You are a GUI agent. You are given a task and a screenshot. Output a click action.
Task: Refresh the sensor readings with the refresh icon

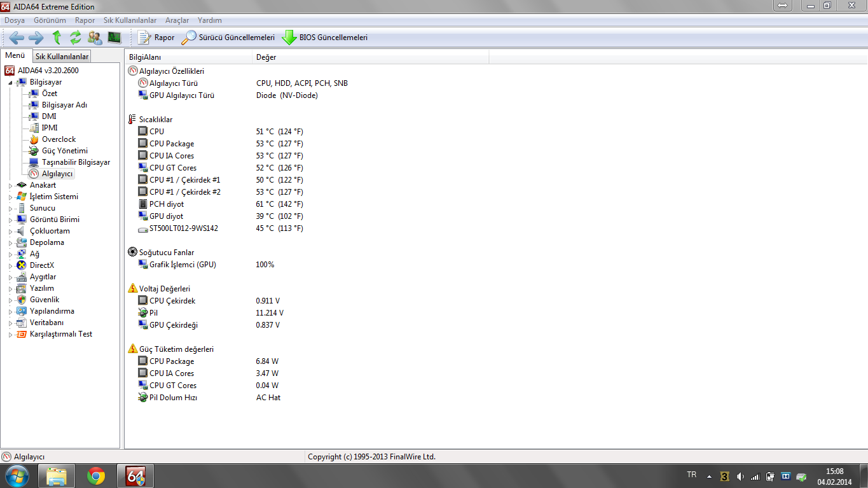(x=76, y=38)
